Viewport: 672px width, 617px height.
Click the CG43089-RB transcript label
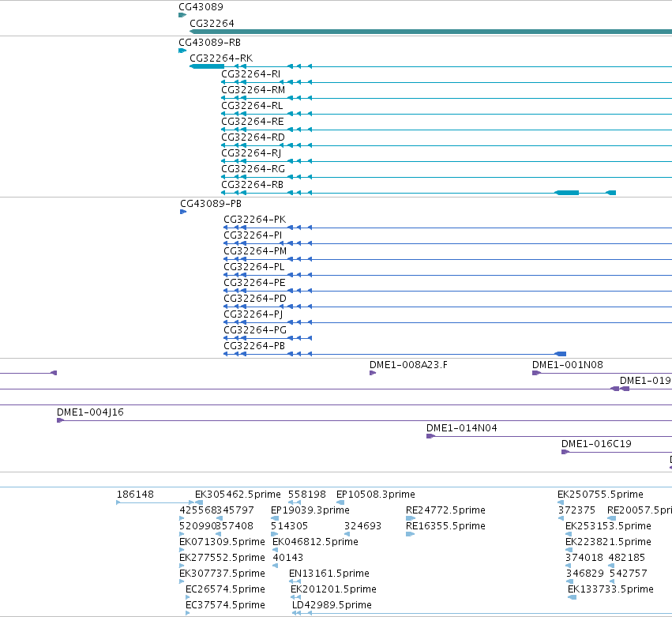209,43
